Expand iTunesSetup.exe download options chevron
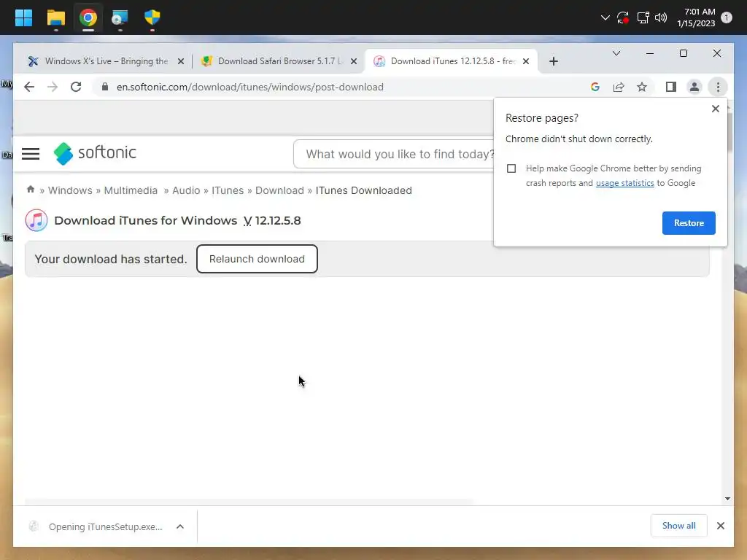 tap(180, 526)
